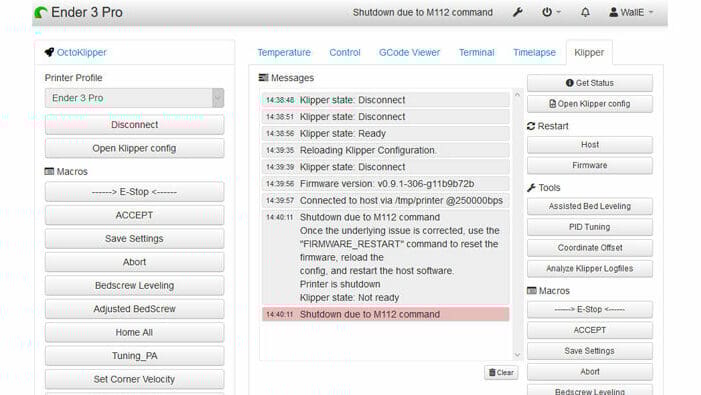Show notifications via the bell icon
Image resolution: width=701 pixels, height=395 pixels.
click(x=585, y=13)
